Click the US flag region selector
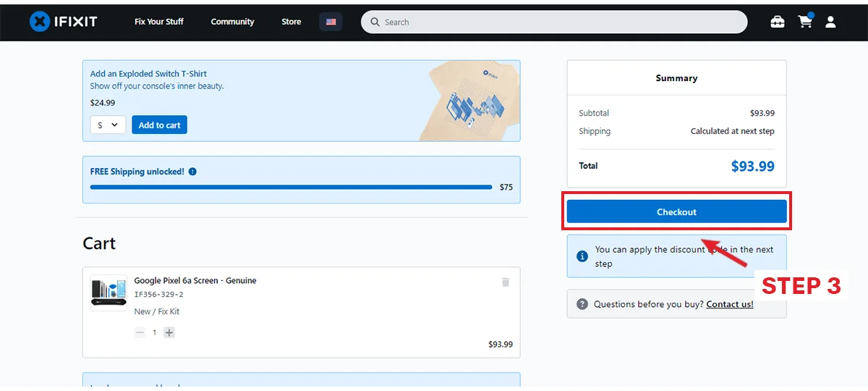Viewport: 868px width, 391px height. (x=331, y=22)
